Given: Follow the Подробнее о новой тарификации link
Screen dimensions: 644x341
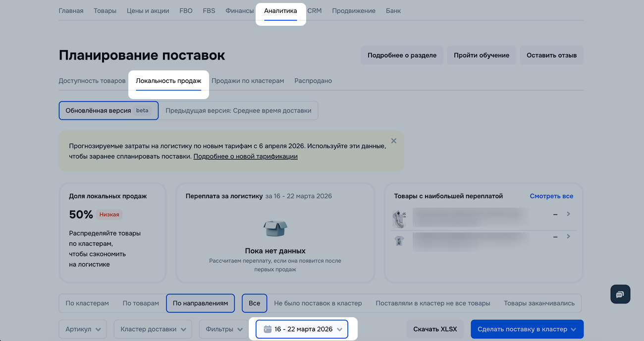Looking at the screenshot, I should click(245, 156).
